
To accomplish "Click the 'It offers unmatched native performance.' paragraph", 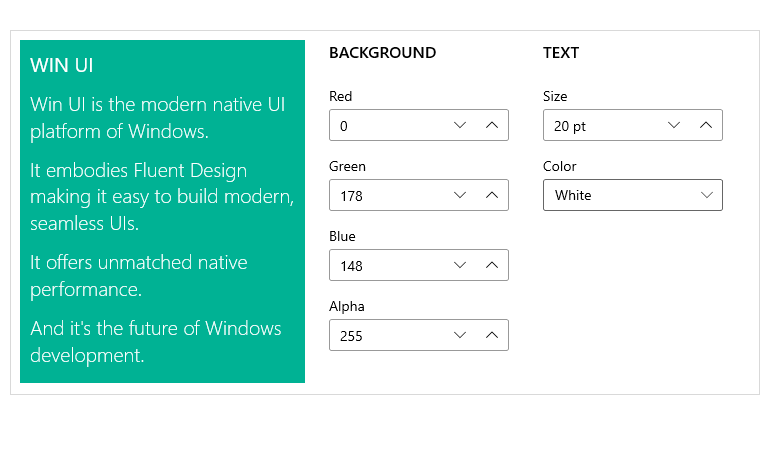I will point(138,276).
